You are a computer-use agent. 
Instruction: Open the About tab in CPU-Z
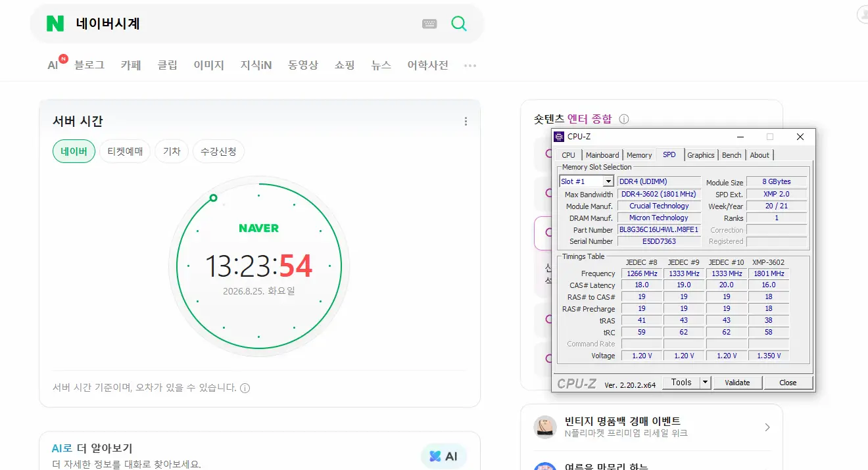tap(759, 155)
